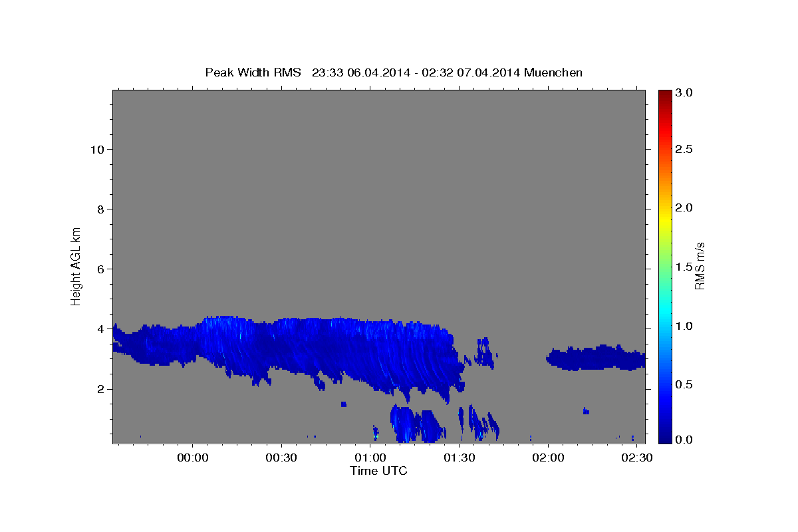798x532 pixels.
Task: Click the separate cloud band after 02:00
Action: [596, 358]
